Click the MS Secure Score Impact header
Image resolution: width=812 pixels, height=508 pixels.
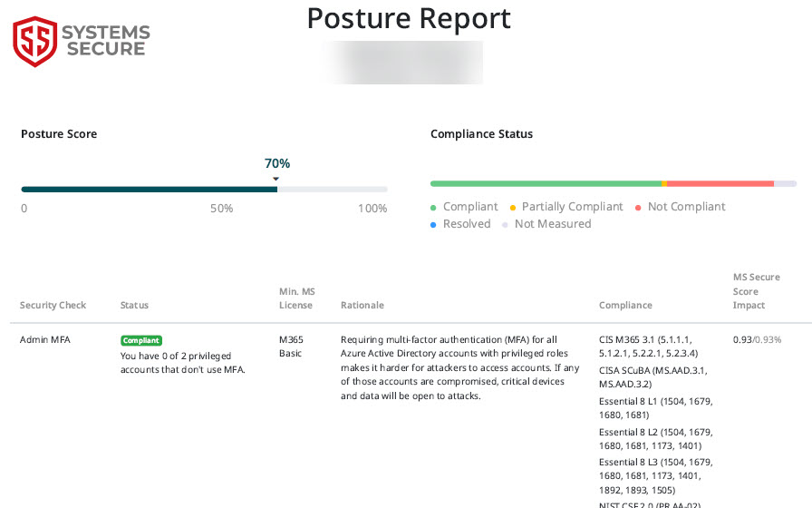pos(755,291)
